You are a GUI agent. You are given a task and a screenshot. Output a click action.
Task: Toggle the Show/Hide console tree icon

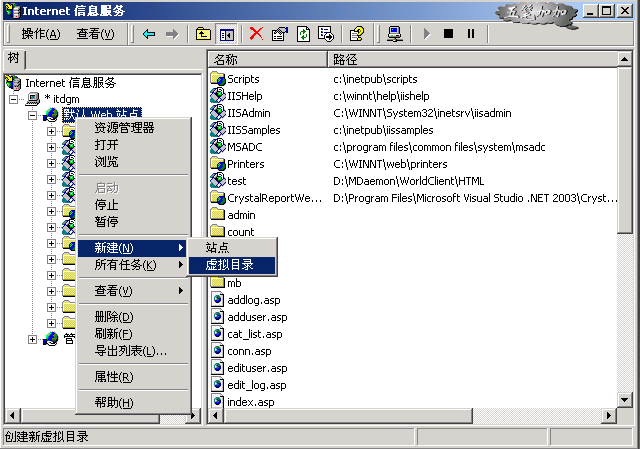click(x=226, y=34)
